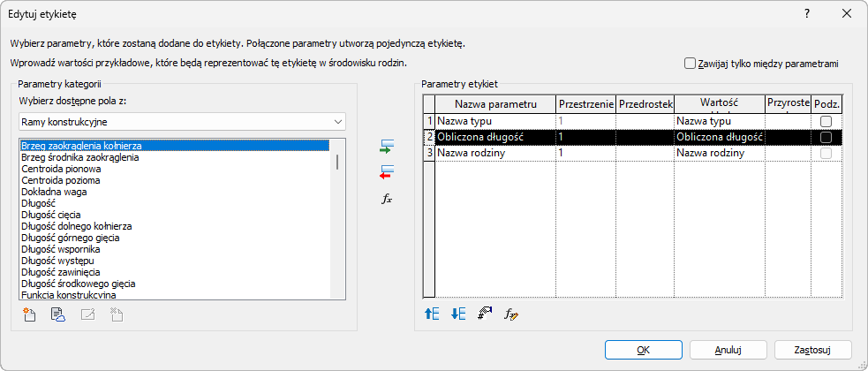Click row number 3 header in table
This screenshot has width=868, height=371.
point(429,153)
